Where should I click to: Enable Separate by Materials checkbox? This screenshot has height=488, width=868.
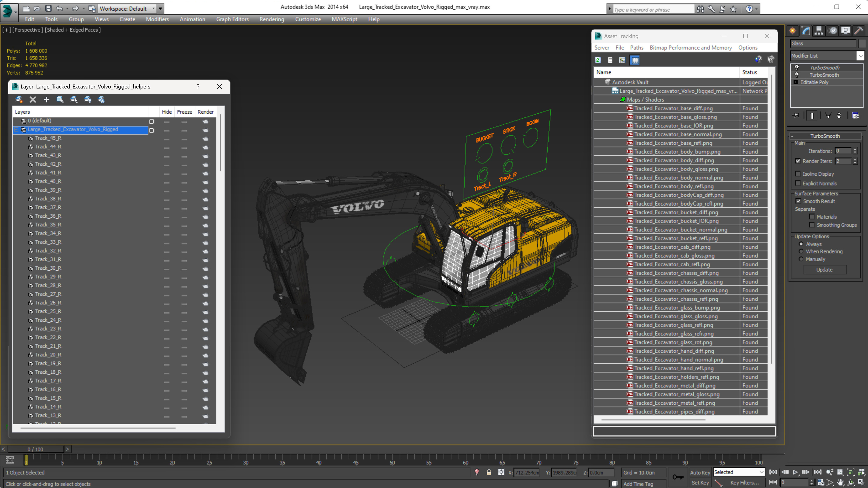[812, 216]
